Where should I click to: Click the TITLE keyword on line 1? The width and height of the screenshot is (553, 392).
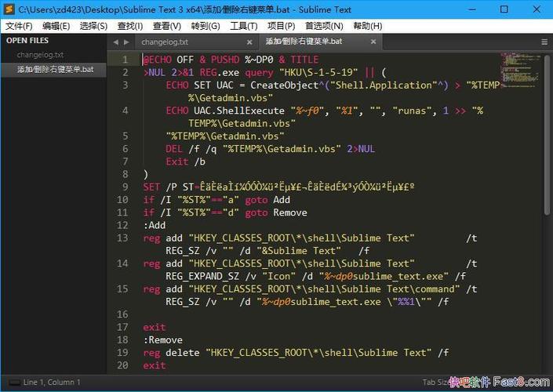point(304,60)
